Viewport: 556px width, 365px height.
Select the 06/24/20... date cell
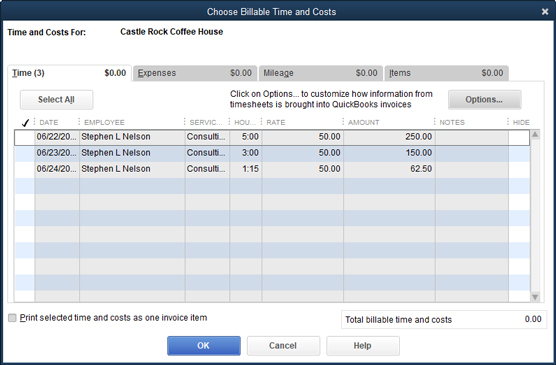point(57,169)
